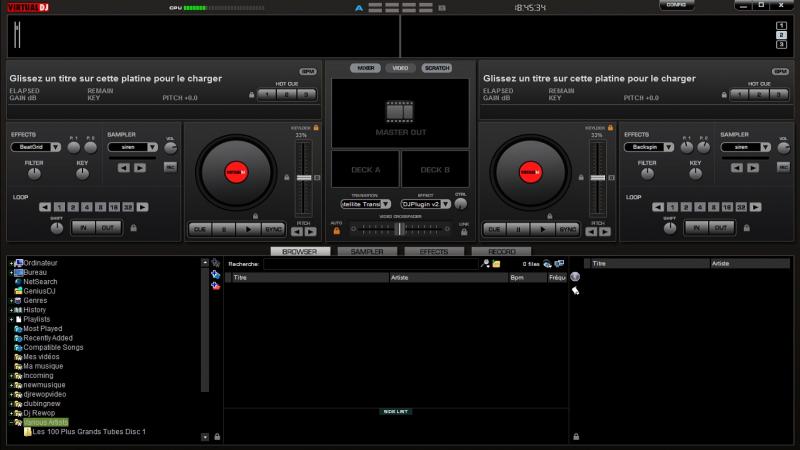Hit CUE on the right deck
Screen dimensions: 800x450
494,230
